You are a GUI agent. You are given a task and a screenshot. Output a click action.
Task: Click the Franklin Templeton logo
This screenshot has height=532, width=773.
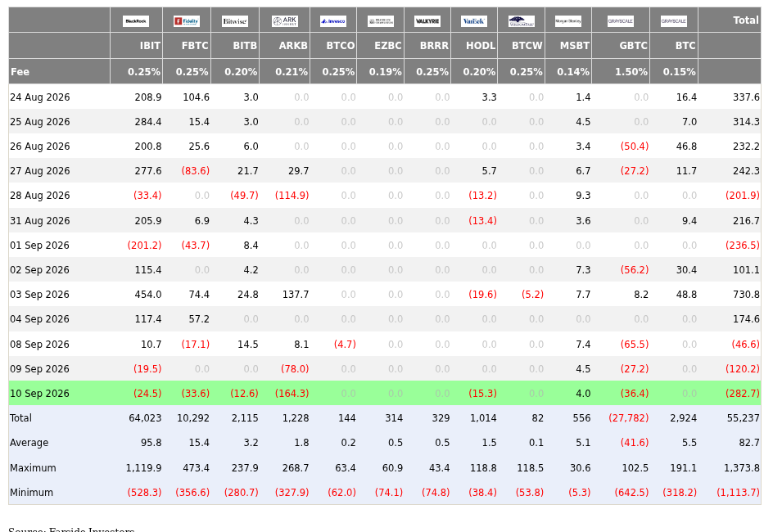381,21
